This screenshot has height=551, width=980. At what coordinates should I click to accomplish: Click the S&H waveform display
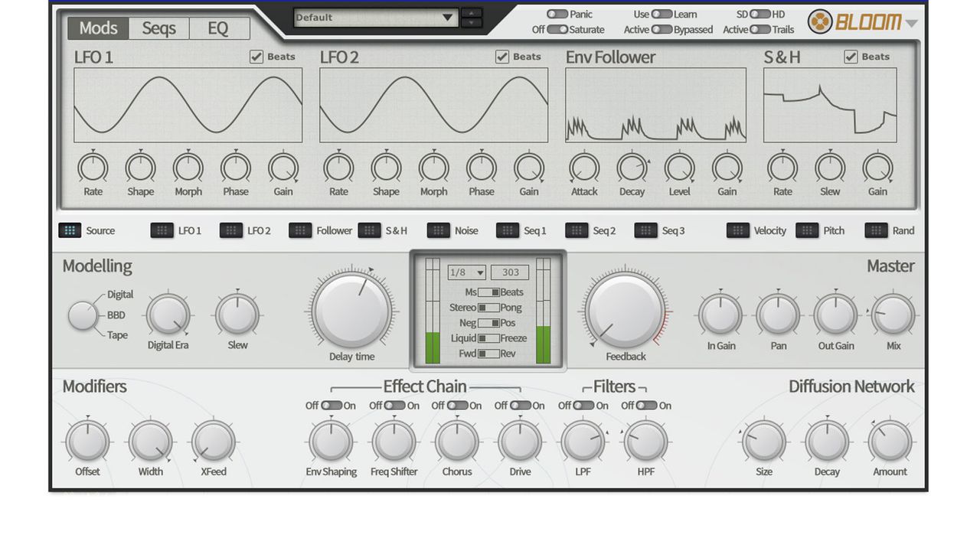click(x=830, y=106)
